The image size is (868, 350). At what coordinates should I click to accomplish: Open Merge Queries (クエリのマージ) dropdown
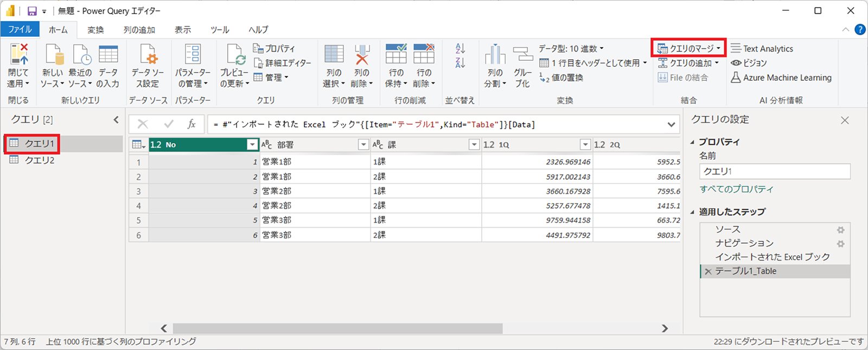tap(689, 48)
